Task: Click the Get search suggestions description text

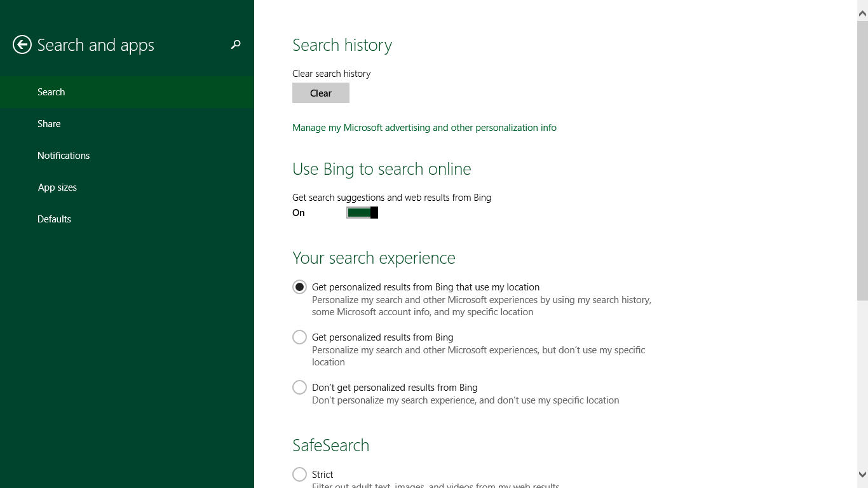Action: [391, 198]
